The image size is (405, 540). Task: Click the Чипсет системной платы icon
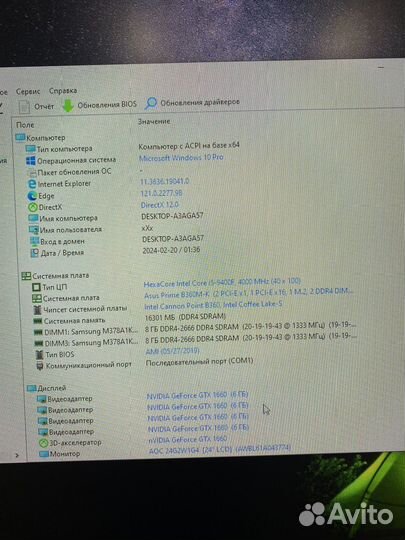click(x=38, y=310)
